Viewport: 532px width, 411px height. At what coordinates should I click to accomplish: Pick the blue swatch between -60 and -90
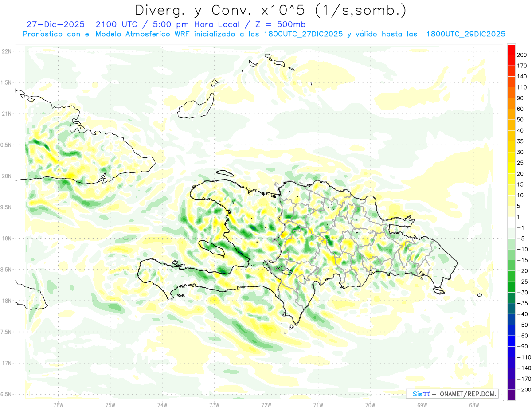511,341
